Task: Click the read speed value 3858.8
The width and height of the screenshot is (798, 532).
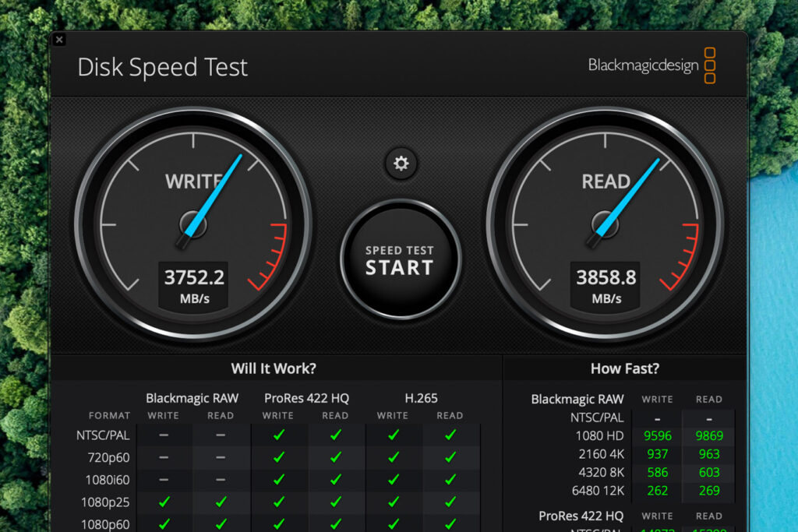Action: click(606, 278)
